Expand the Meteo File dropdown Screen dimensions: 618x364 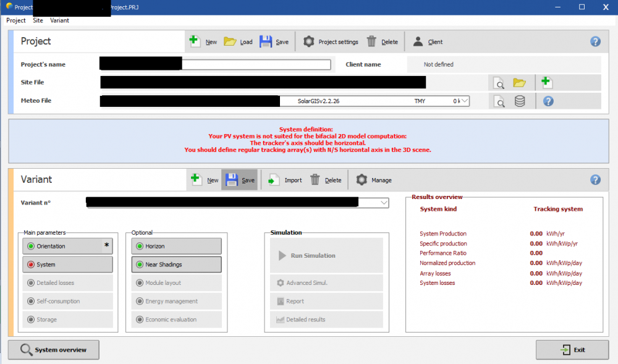click(x=464, y=101)
